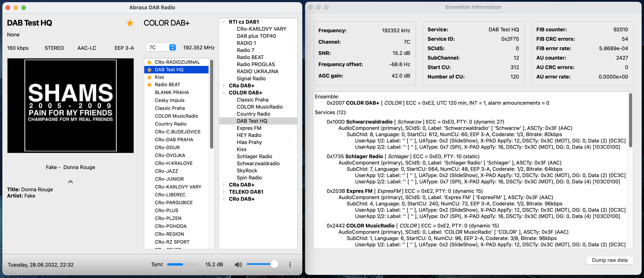Select DAB plus TOP40 in ensemble tree
The image size is (644, 278).
coord(256,36)
